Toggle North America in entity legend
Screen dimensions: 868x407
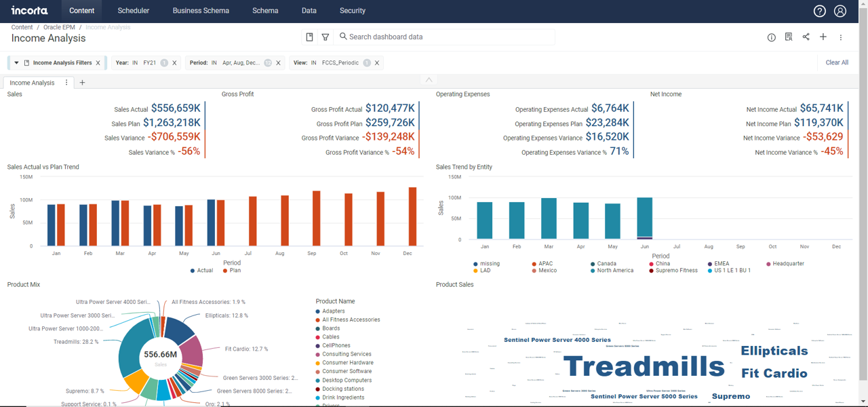point(612,270)
